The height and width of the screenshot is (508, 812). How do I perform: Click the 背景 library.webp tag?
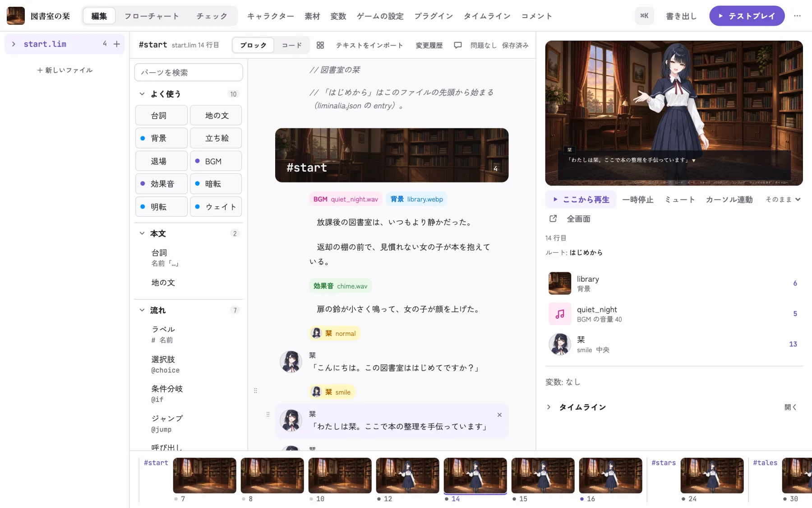(x=416, y=199)
